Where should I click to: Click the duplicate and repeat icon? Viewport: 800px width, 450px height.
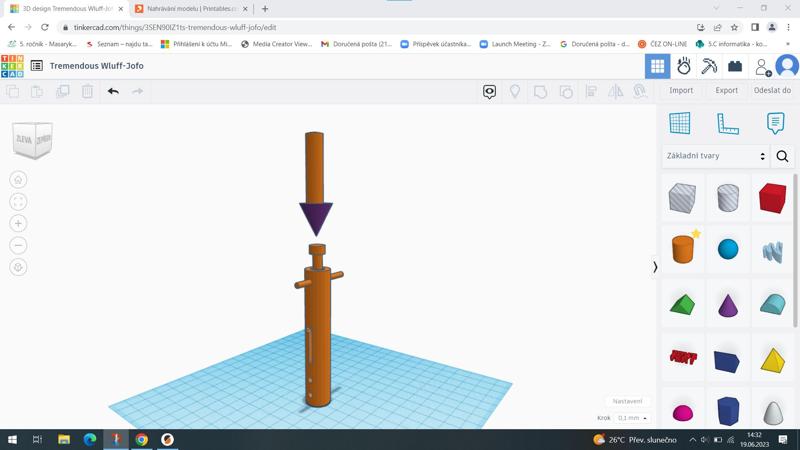coord(63,91)
